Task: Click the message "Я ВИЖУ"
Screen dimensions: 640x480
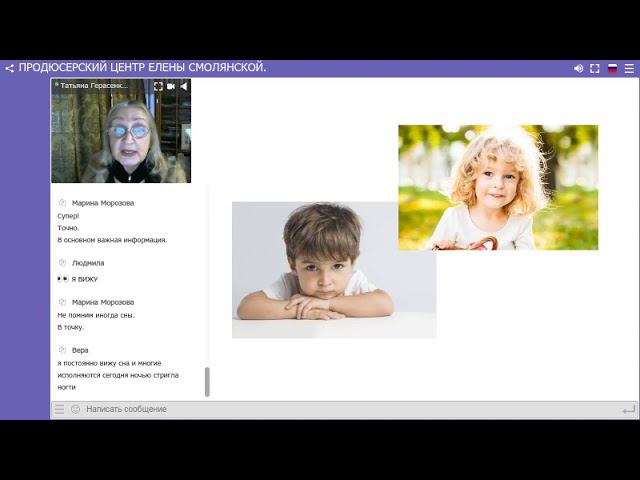Action: pyautogui.click(x=84, y=279)
